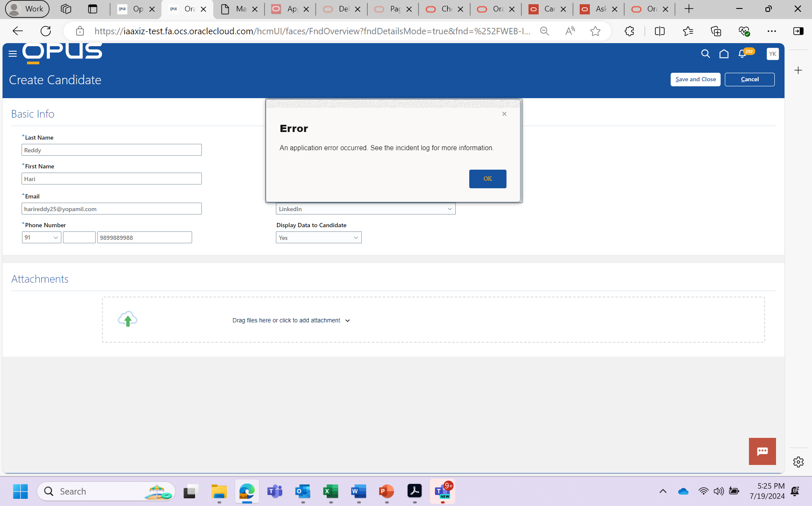Click inside the Email input field
Screen dimensions: 812x506
[x=111, y=209]
